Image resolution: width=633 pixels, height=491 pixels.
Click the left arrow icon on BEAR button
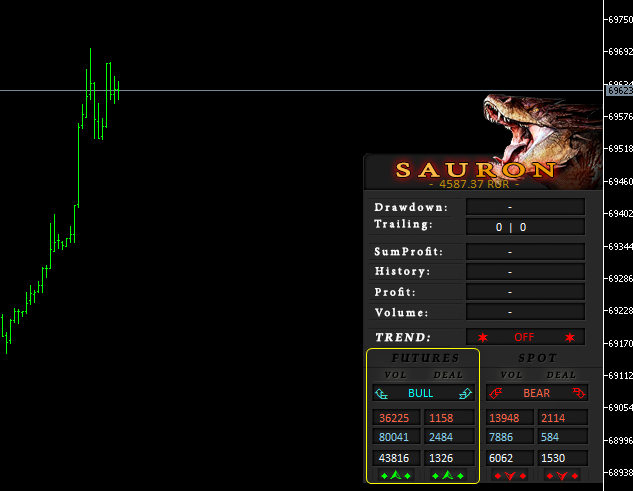tap(495, 393)
